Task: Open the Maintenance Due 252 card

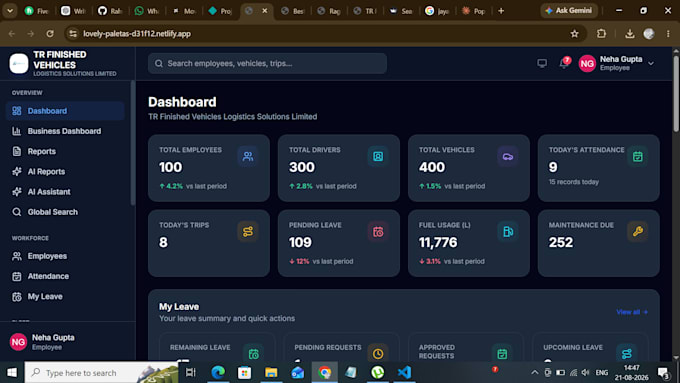Action: point(598,243)
